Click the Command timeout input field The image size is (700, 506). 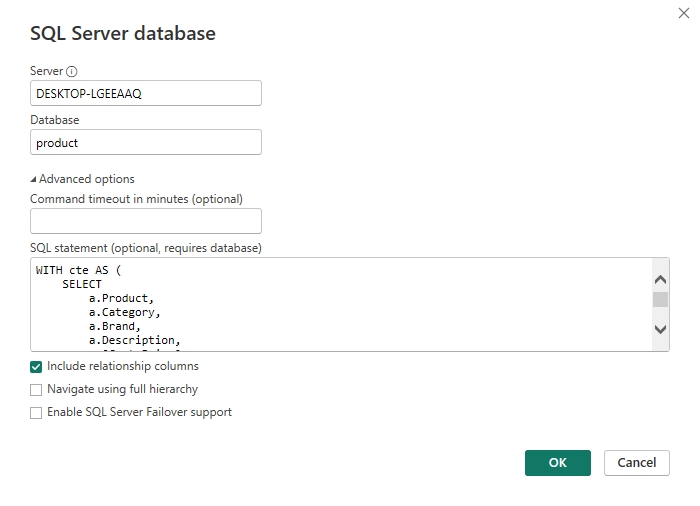pyautogui.click(x=146, y=221)
